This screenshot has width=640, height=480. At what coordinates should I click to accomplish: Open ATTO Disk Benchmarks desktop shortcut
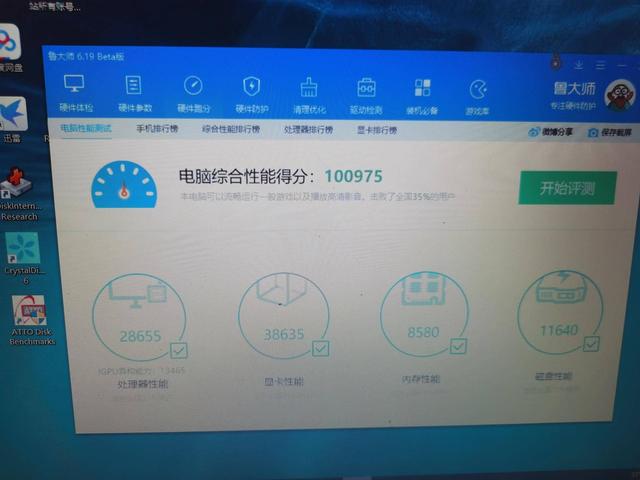[x=31, y=320]
